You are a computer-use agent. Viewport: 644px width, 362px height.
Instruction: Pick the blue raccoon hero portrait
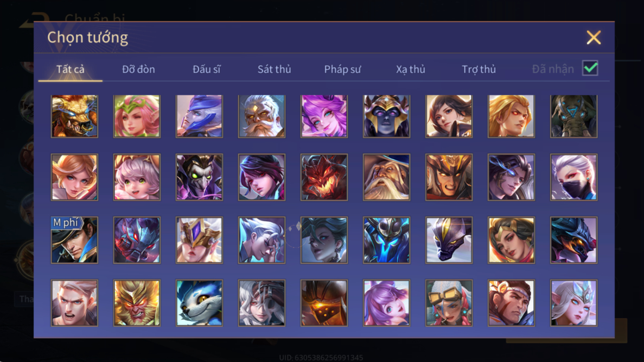click(x=199, y=303)
